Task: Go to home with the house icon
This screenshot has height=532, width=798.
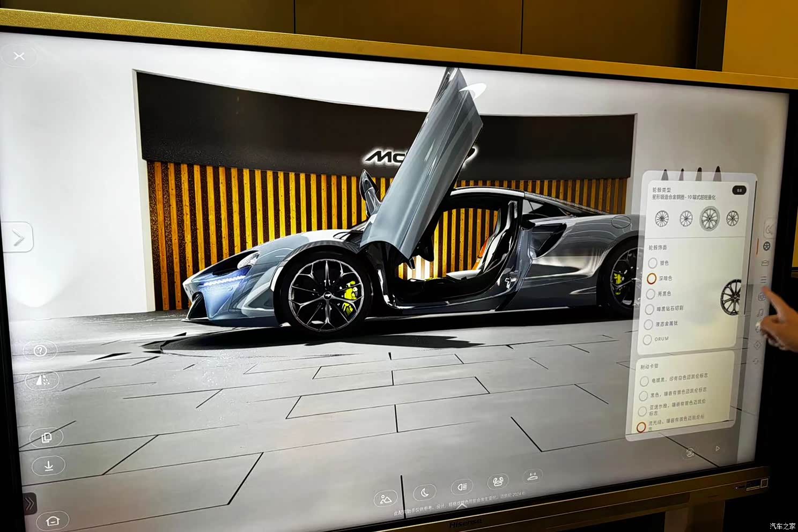Action: (53, 520)
